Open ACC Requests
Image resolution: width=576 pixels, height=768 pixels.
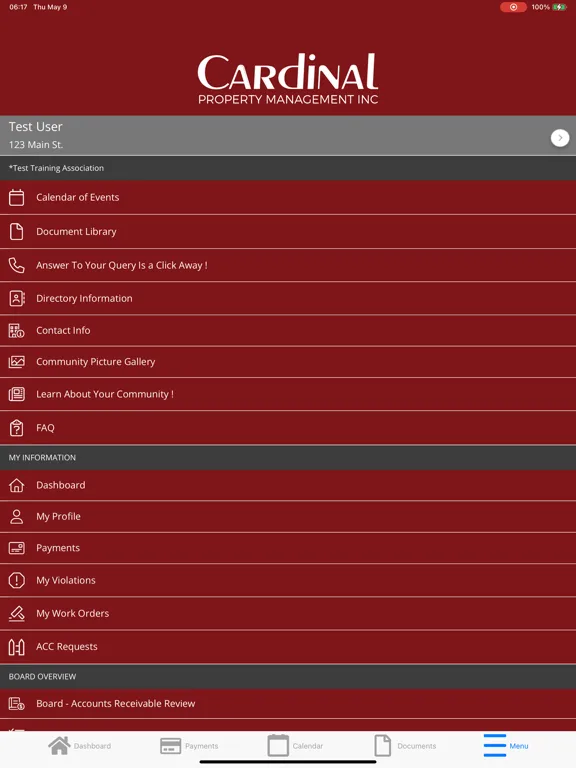pos(288,647)
